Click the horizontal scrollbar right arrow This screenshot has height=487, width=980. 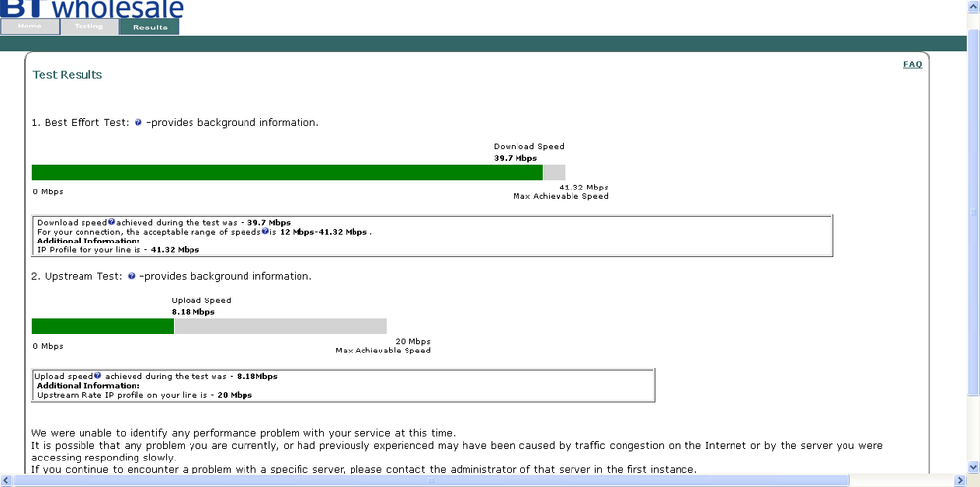click(961, 481)
